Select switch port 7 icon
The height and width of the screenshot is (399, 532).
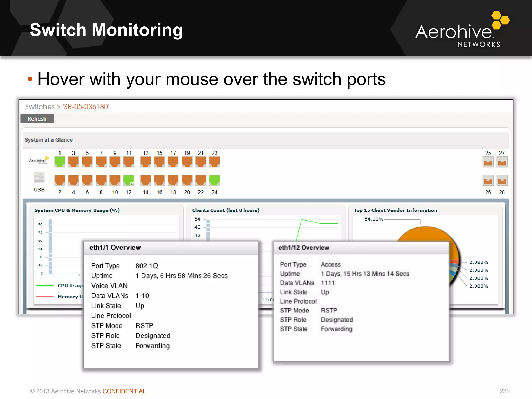(101, 162)
